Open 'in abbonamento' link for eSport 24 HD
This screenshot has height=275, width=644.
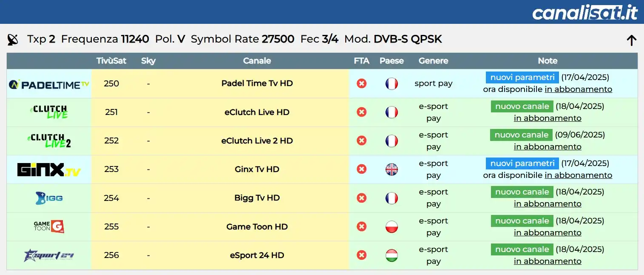pos(548,261)
